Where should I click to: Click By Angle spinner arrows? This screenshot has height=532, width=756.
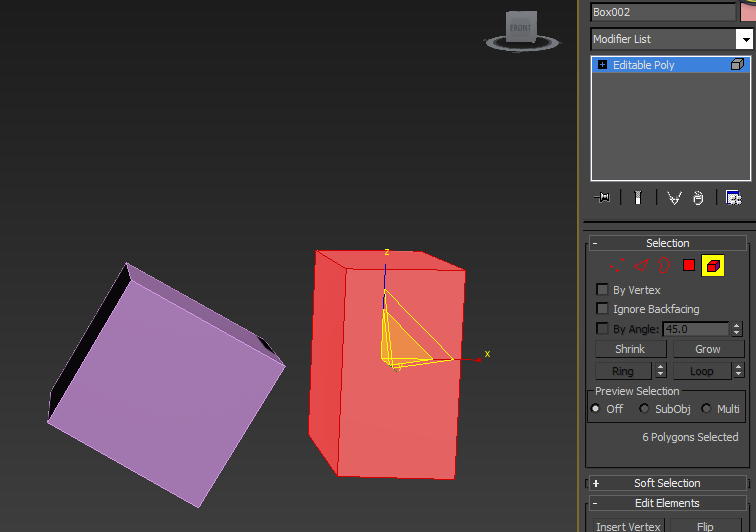tap(736, 329)
